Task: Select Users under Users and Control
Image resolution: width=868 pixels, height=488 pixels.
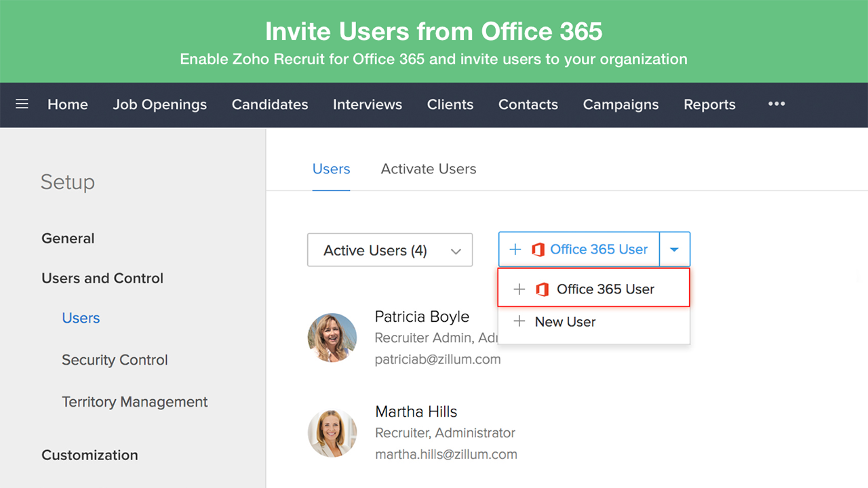Action: click(81, 318)
